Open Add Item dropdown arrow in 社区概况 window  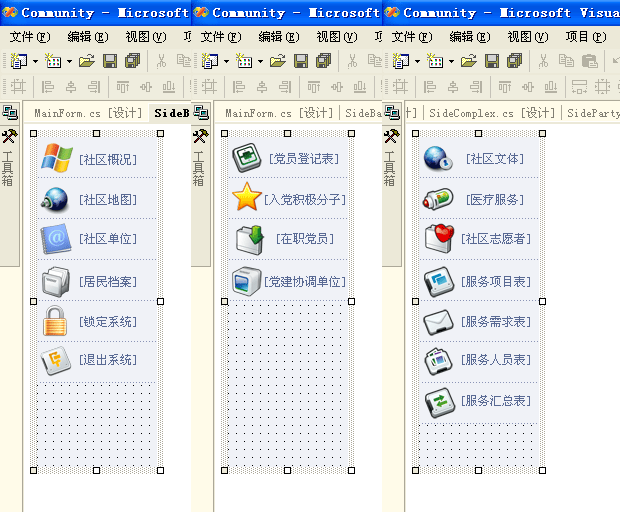tap(69, 62)
